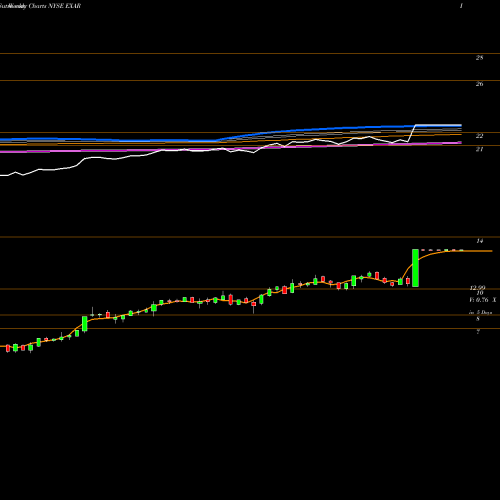The height and width of the screenshot is (500, 500).
Task: Click the 8 price axis label
Action: pyautogui.click(x=478, y=319)
